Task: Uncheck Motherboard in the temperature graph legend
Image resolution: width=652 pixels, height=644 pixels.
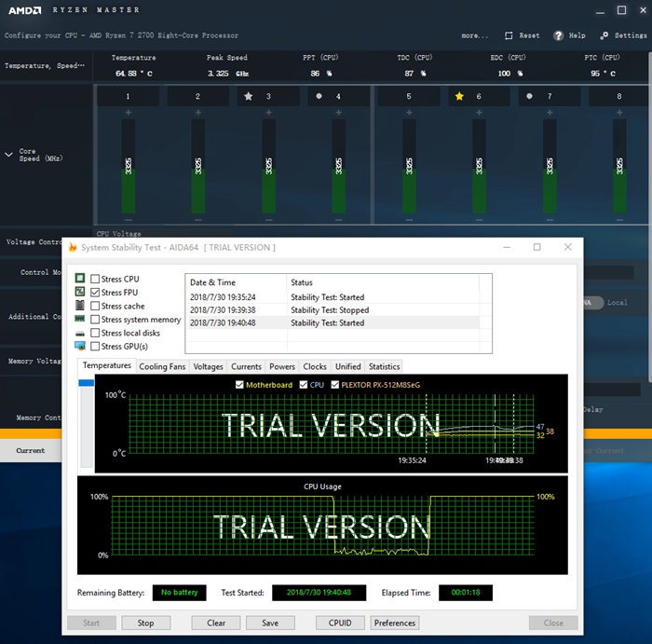Action: pos(240,385)
